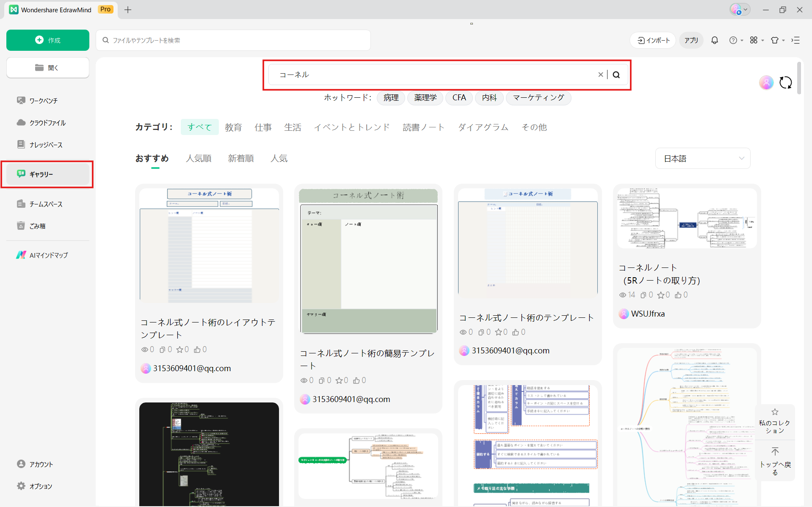The image size is (812, 507).
Task: Open チームスペース from the sidebar
Action: [x=47, y=204]
